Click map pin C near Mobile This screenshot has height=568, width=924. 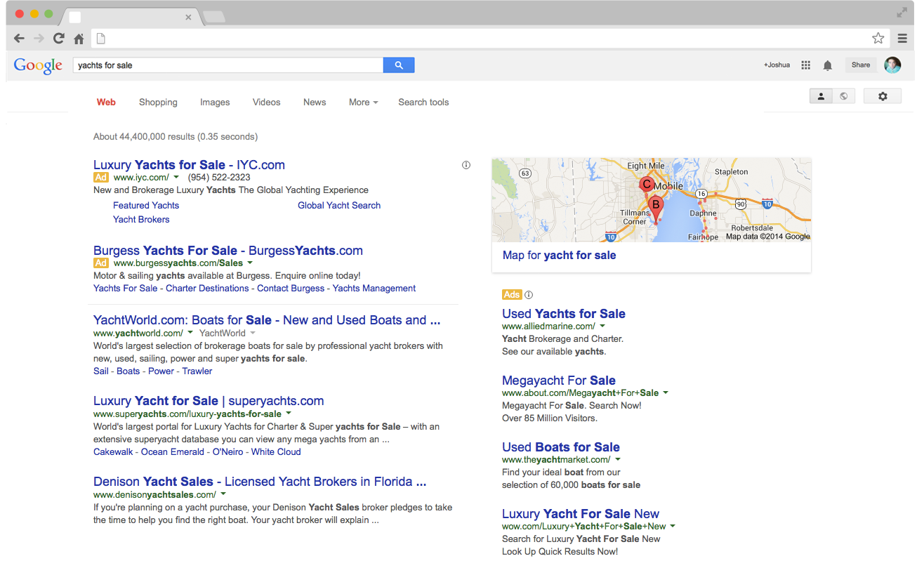(x=647, y=185)
